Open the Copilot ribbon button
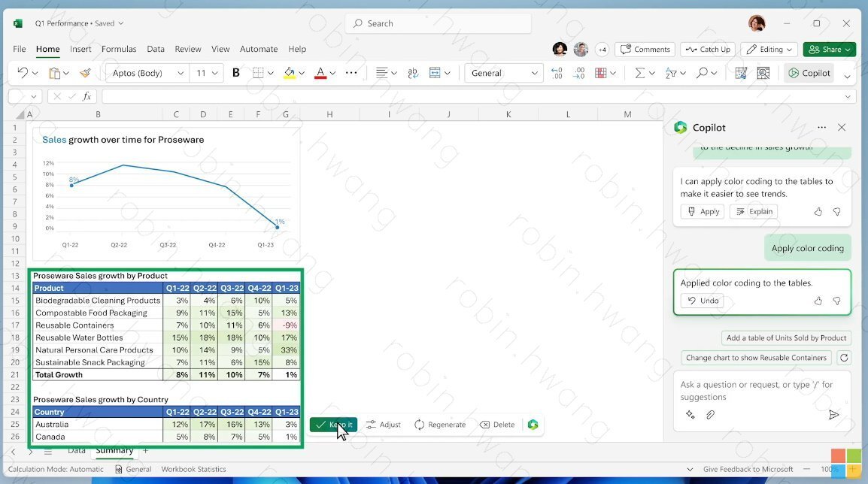Image resolution: width=868 pixels, height=484 pixels. (809, 72)
